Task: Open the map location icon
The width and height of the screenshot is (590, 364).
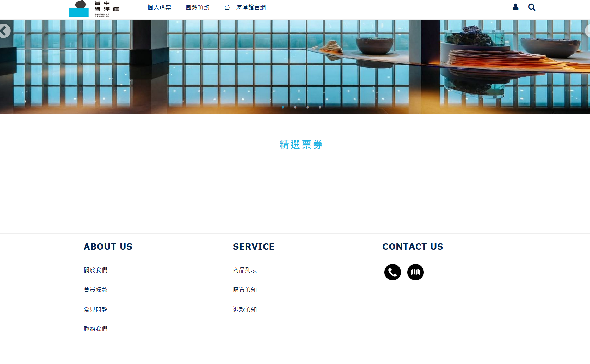Action: pos(415,272)
